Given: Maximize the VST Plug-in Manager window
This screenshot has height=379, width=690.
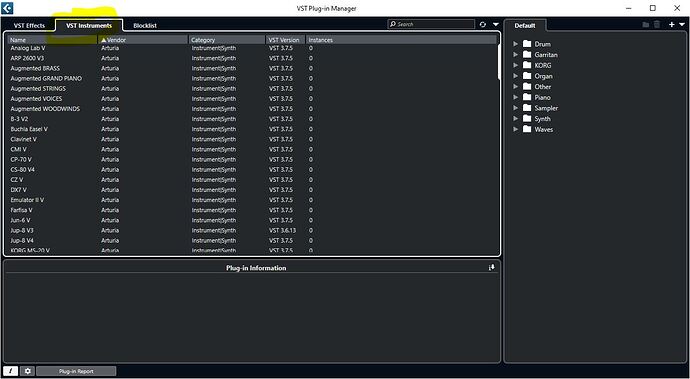Looking at the screenshot, I should tap(653, 8).
